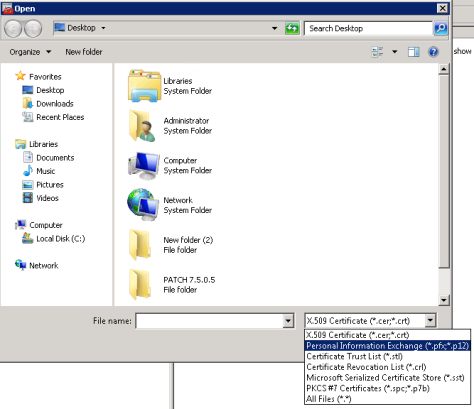Select the Computer system folder icon
Viewport: 474px width, 409px height.
(x=143, y=166)
